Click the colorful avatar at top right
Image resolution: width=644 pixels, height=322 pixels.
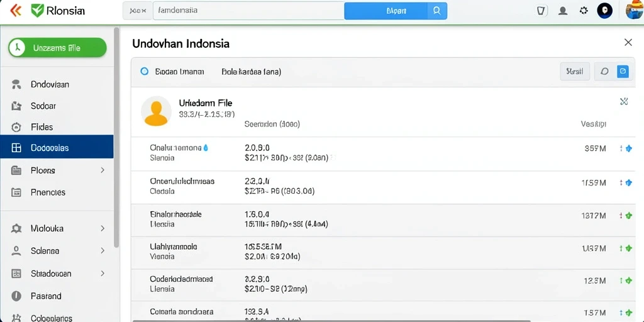click(635, 11)
